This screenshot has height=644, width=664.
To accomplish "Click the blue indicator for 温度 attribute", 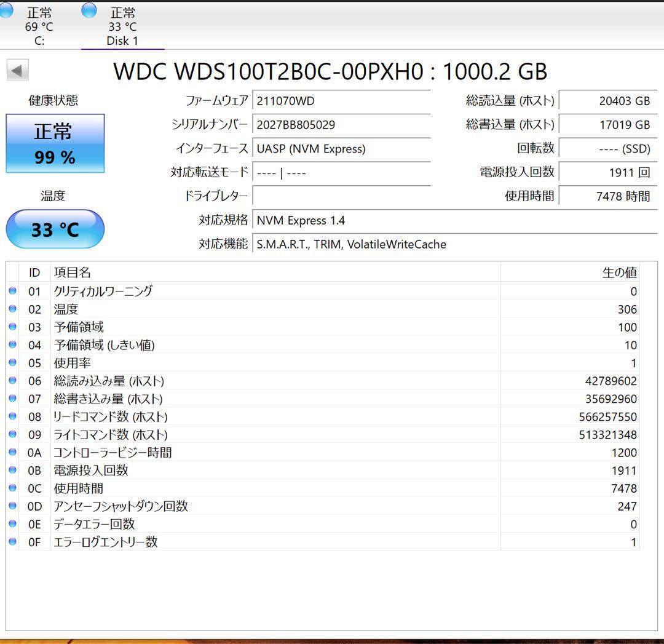I will coord(13,309).
